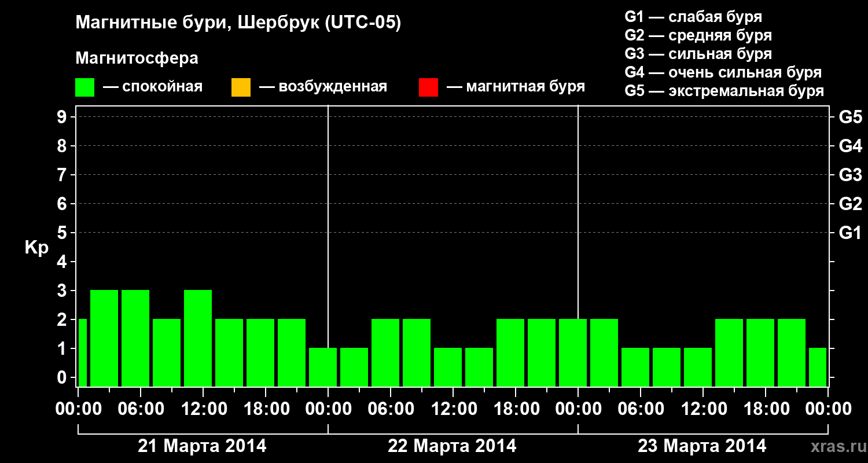Select the Kp 2 bar above 06:00, 22 Марта
The height and width of the screenshot is (463, 868).
point(385,352)
